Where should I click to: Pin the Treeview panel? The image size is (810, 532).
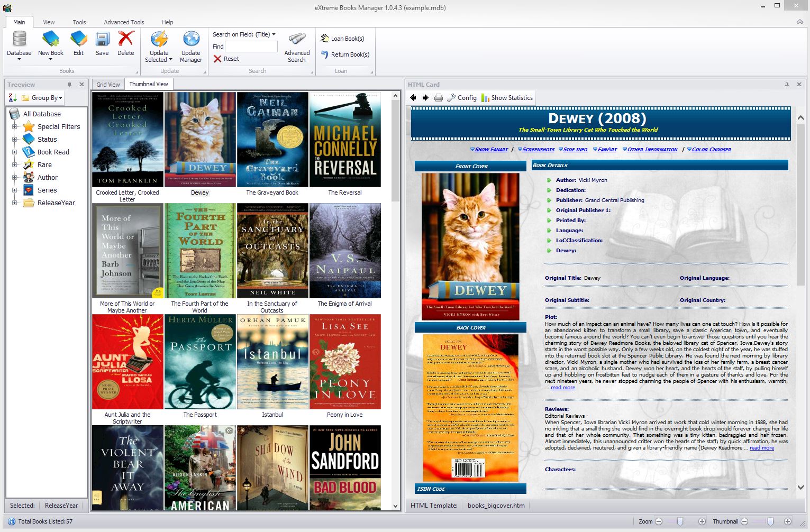point(69,84)
